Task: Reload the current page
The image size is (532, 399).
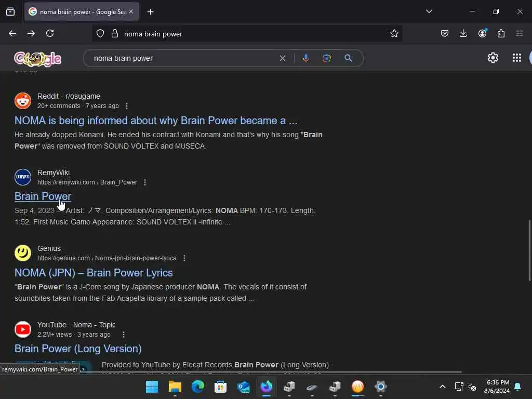Action: 50,33
